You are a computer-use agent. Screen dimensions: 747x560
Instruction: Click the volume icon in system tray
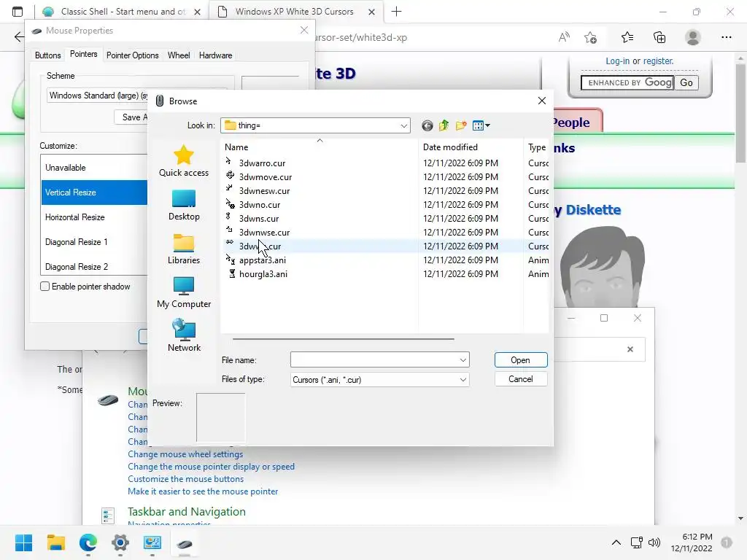pos(654,542)
